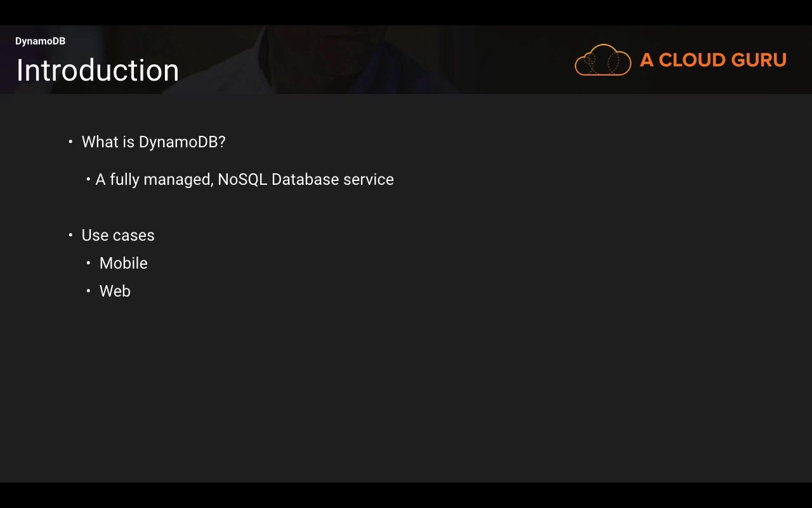Click the Introduction slide heading
This screenshot has width=812, height=508.
[98, 70]
